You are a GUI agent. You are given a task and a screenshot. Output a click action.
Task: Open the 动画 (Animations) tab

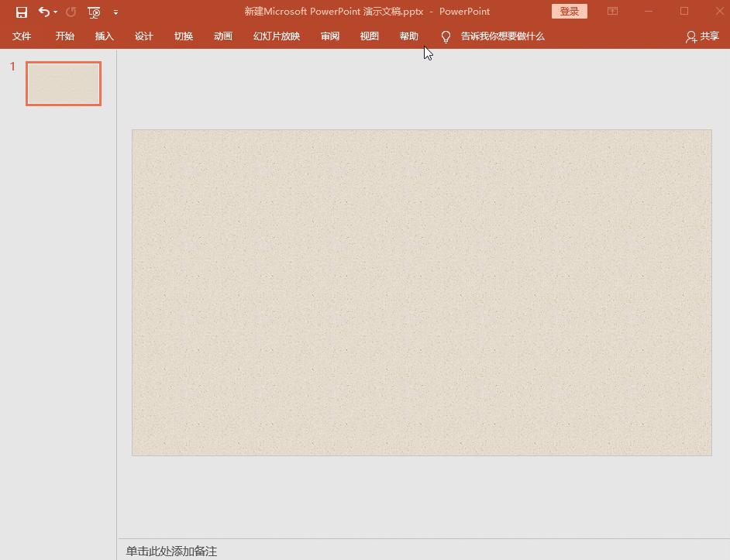click(x=222, y=36)
